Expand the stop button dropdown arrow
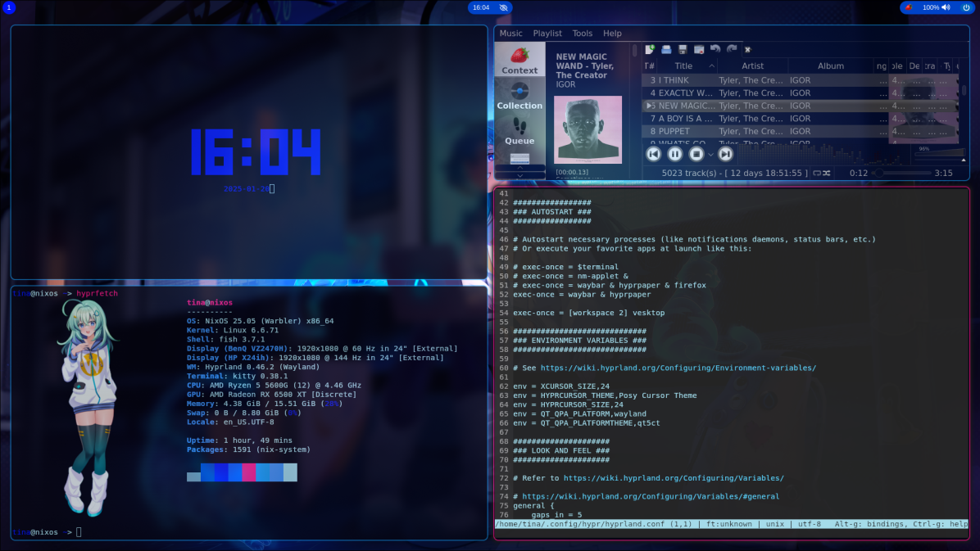980x551 pixels. click(710, 155)
